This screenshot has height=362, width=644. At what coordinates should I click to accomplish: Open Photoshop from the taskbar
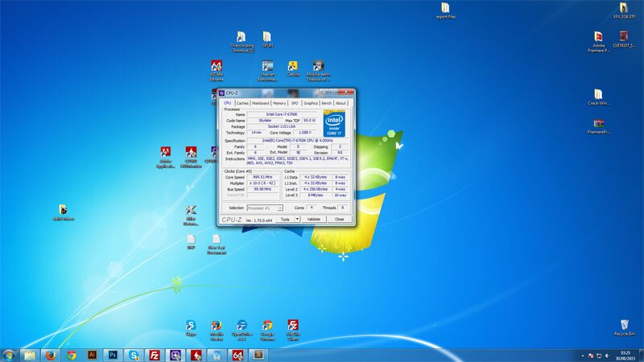tap(113, 356)
